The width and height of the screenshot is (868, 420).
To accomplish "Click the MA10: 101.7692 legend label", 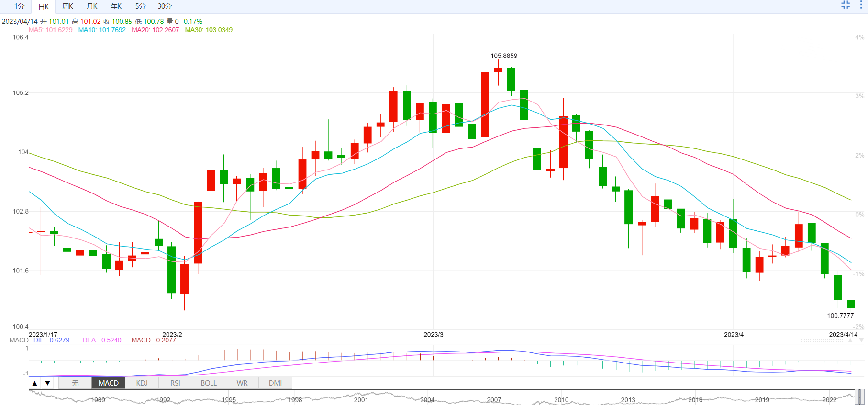I will coord(102,30).
